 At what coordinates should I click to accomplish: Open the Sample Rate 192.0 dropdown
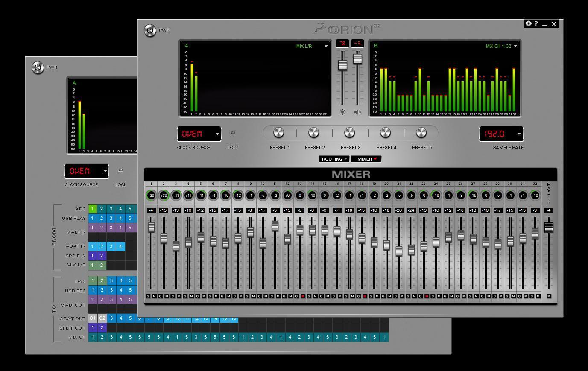tap(520, 134)
